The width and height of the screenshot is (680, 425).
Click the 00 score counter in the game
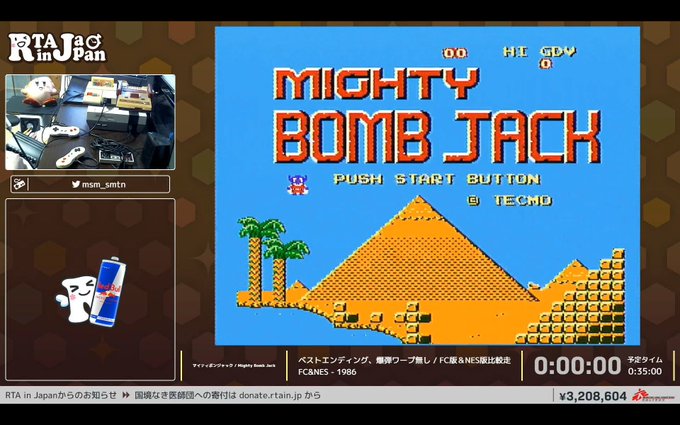[x=455, y=53]
